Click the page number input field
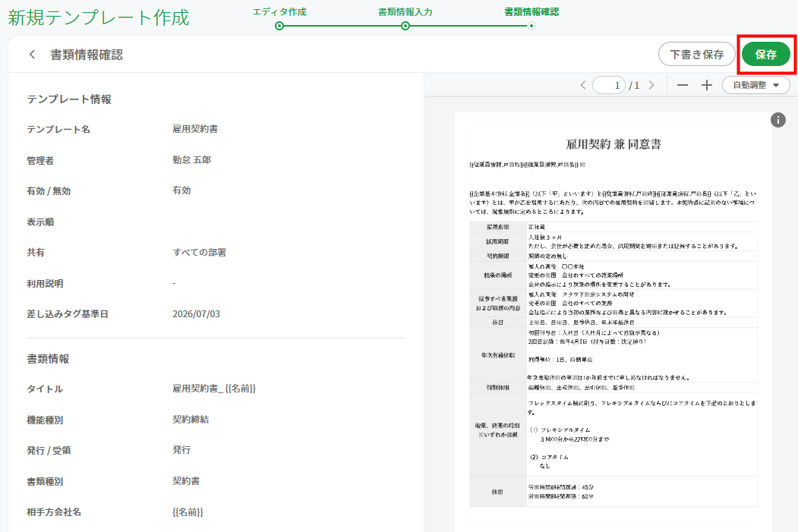The image size is (798, 532). click(x=609, y=86)
